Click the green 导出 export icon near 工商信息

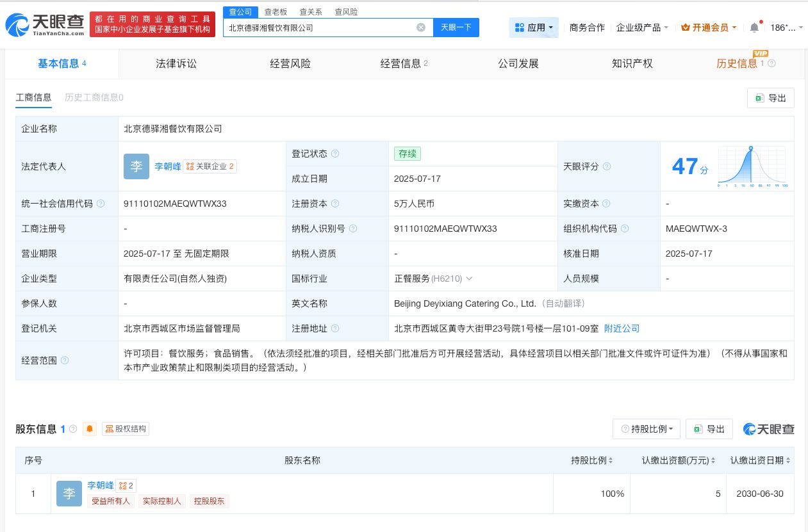coord(760,97)
